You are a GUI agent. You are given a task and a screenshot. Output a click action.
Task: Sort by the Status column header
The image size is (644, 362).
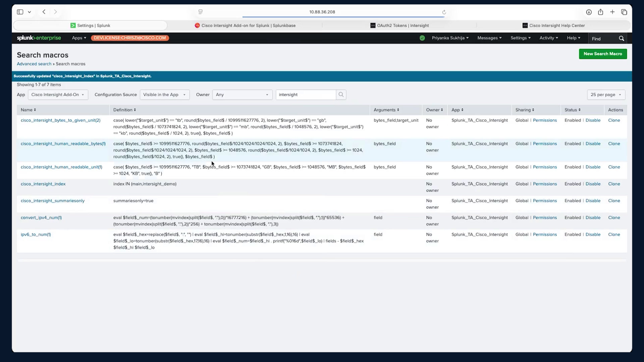[x=572, y=110]
